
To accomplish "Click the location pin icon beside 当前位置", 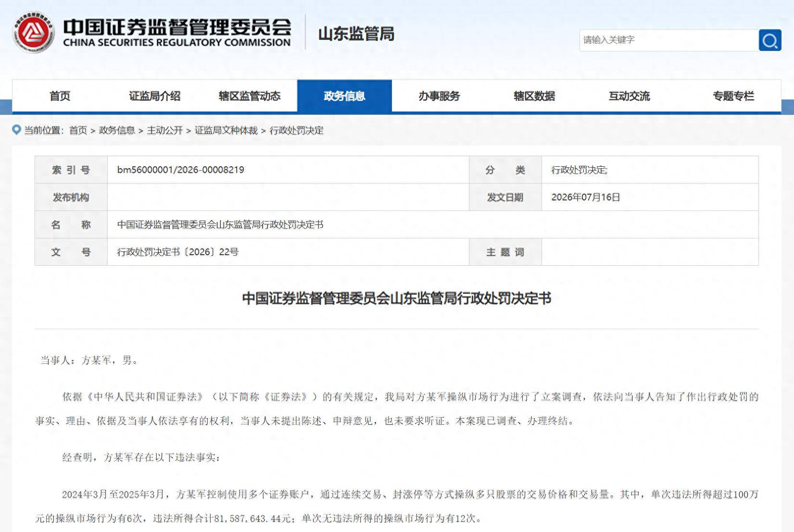I will tap(17, 130).
